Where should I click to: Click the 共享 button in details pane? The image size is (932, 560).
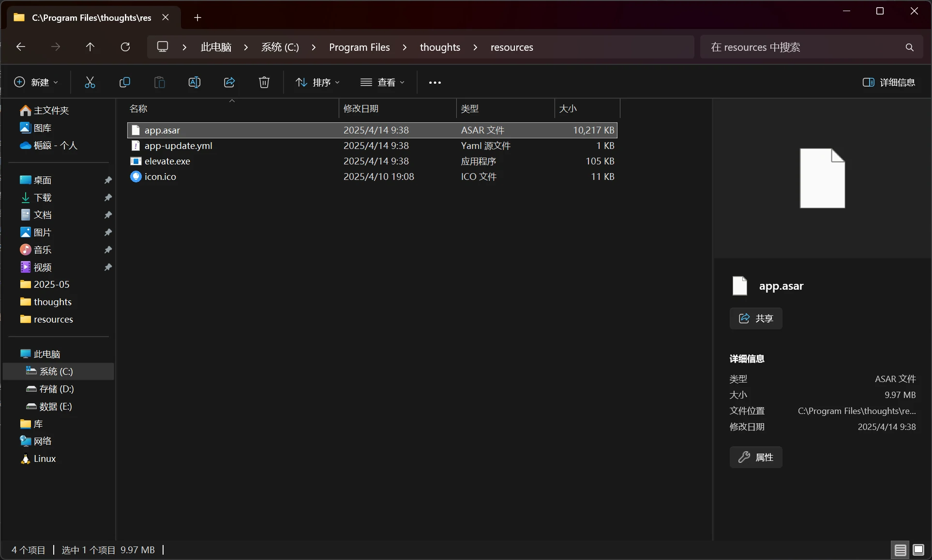click(755, 318)
